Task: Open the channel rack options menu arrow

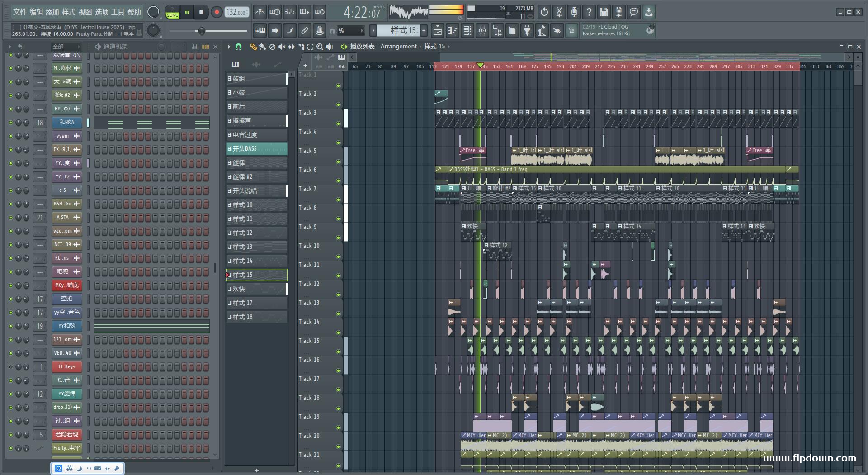Action: pyautogui.click(x=10, y=47)
